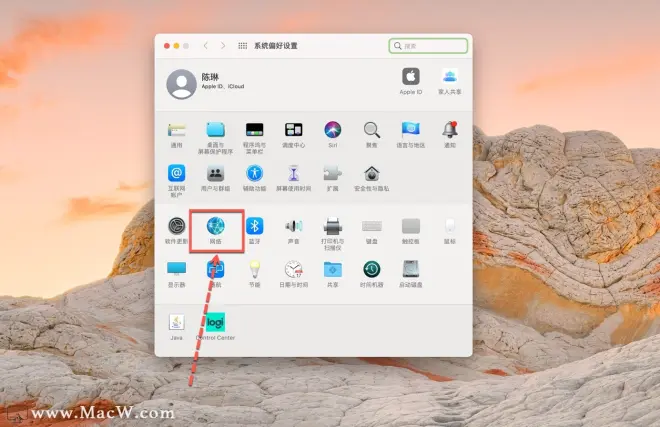The image size is (660, 427).
Task: Open Desktop & Screen Saver preferences
Action: (x=215, y=130)
